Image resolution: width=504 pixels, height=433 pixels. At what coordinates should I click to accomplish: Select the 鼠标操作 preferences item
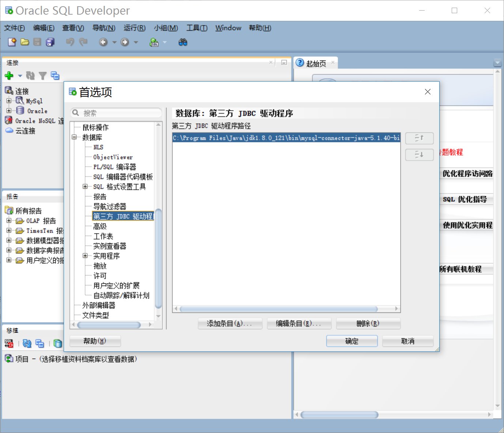[95, 127]
